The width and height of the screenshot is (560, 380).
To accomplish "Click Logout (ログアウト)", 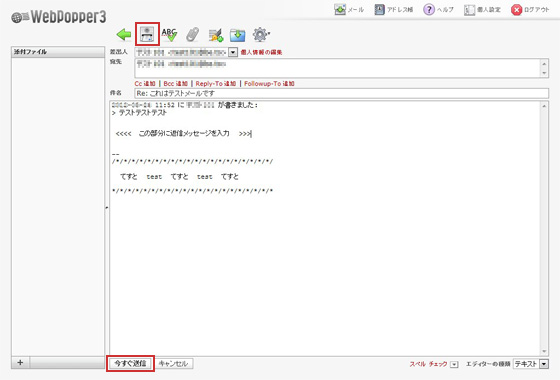I will (x=530, y=10).
